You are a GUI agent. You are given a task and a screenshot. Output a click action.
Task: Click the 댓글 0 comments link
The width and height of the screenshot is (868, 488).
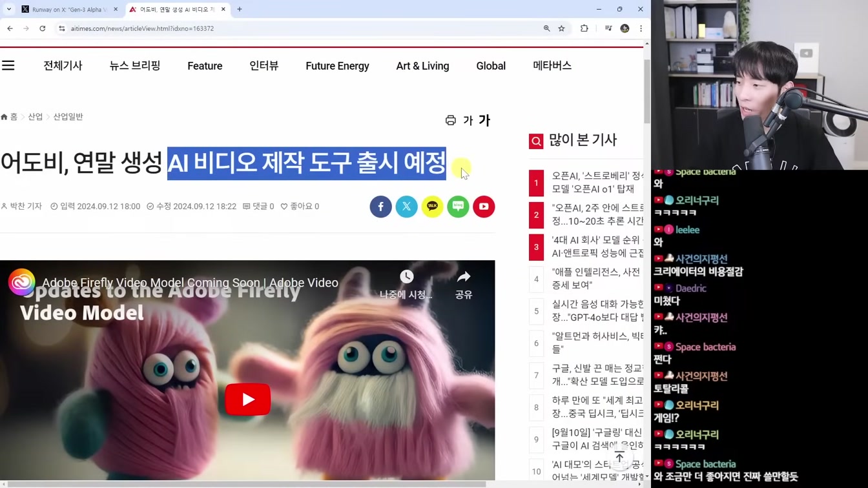pyautogui.click(x=258, y=207)
